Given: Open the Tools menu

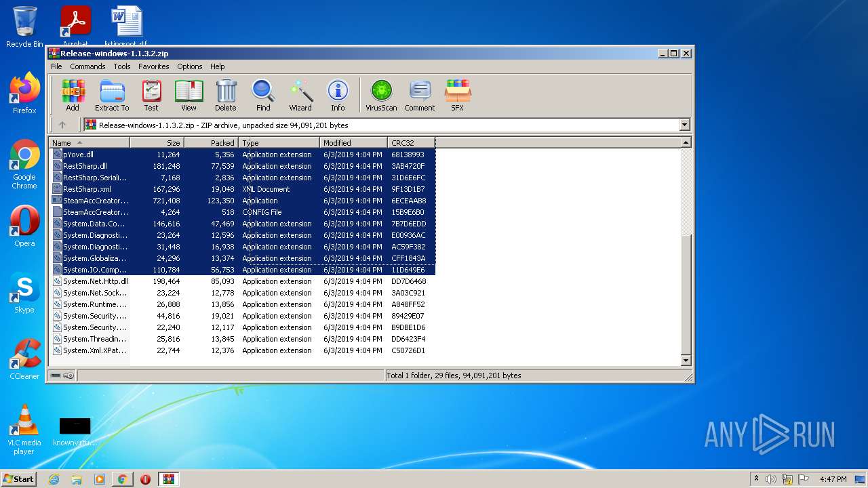Looking at the screenshot, I should point(122,66).
